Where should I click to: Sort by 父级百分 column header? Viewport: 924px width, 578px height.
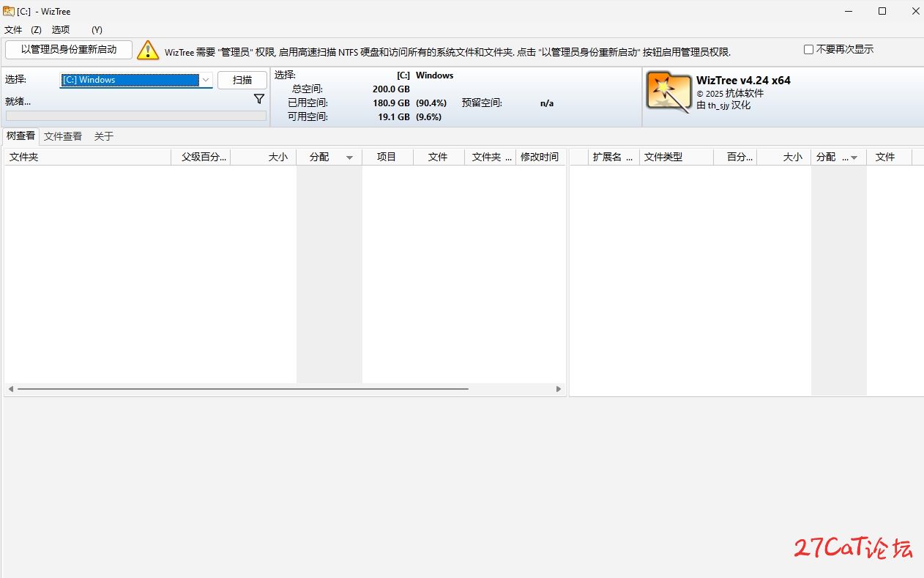(x=201, y=157)
